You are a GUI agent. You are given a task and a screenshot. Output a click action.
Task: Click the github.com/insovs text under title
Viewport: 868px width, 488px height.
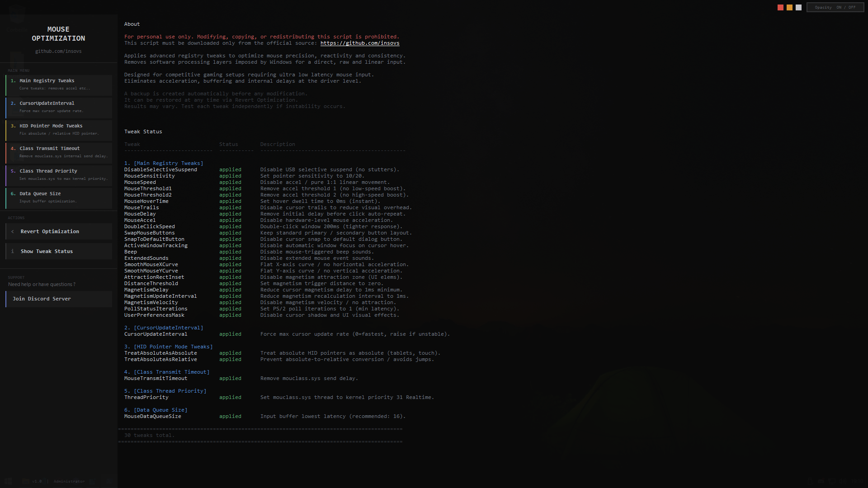pyautogui.click(x=58, y=51)
